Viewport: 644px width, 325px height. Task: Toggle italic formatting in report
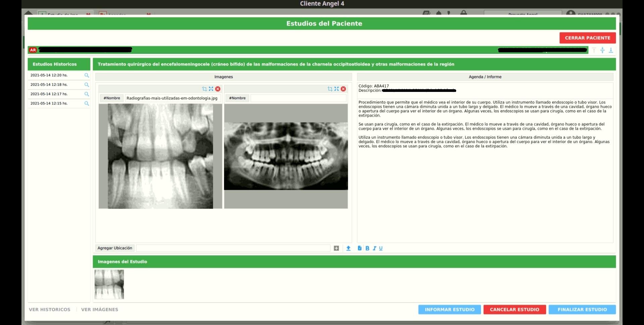pyautogui.click(x=374, y=248)
